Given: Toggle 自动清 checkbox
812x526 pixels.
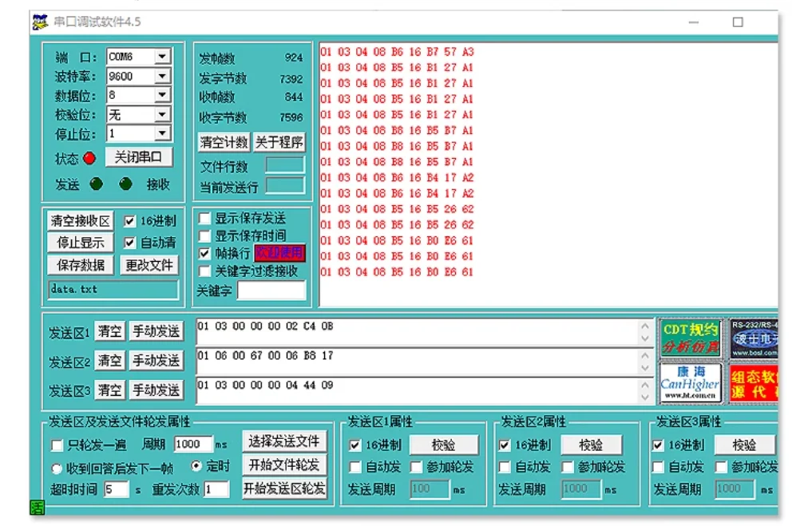Looking at the screenshot, I should (x=129, y=243).
